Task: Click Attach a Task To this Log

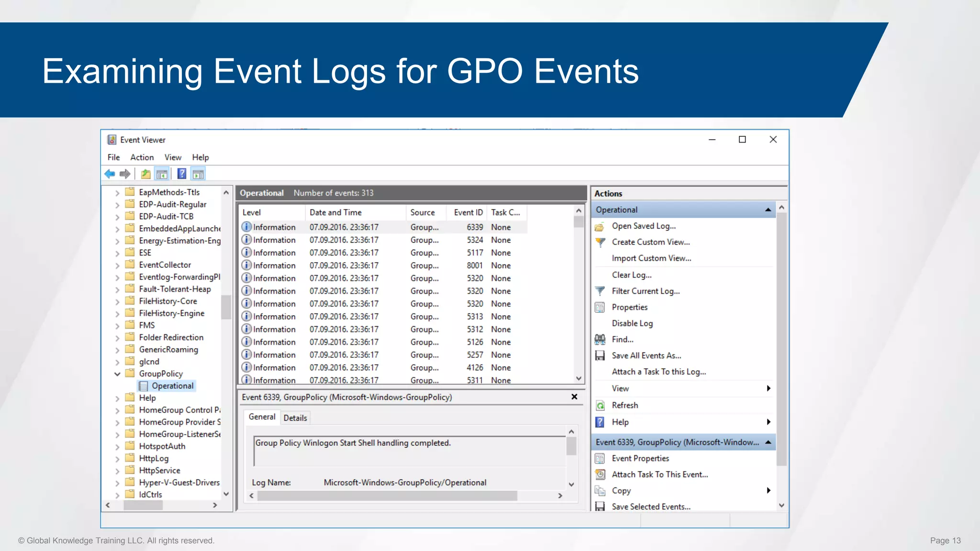Action: (x=659, y=372)
